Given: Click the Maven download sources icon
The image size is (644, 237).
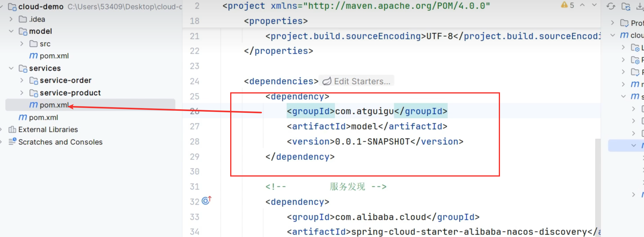Looking at the screenshot, I should tap(640, 6).
